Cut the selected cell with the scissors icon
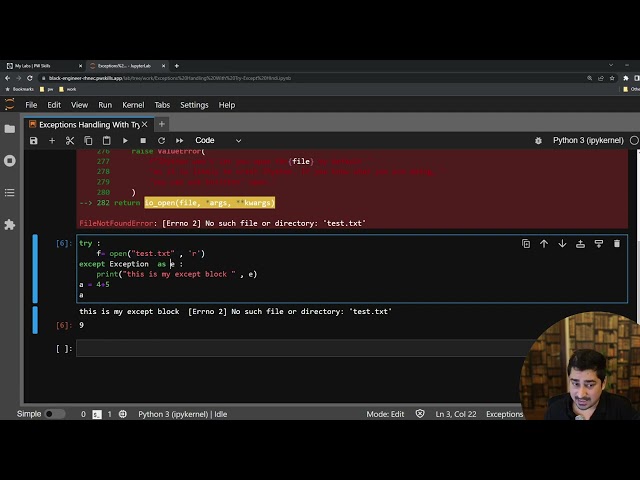 70,141
